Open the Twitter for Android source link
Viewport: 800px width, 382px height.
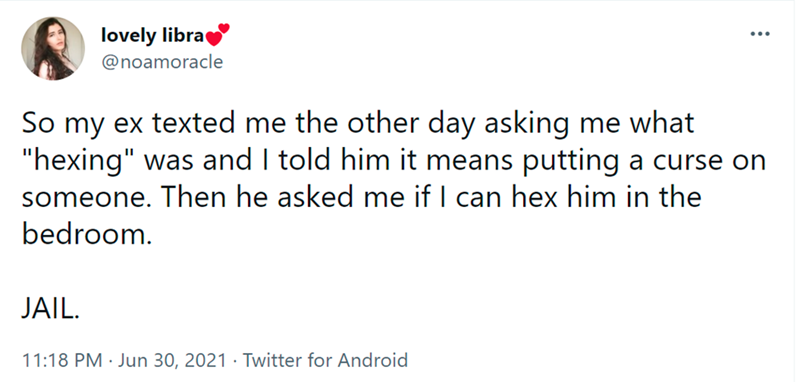[x=324, y=361]
